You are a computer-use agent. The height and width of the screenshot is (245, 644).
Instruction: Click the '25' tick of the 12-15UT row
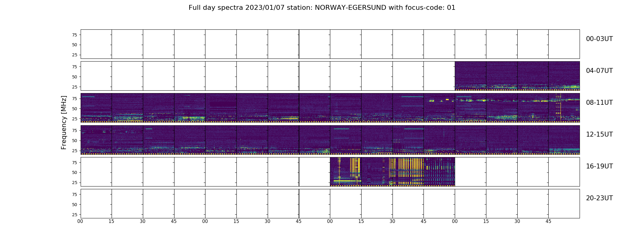[x=75, y=151]
